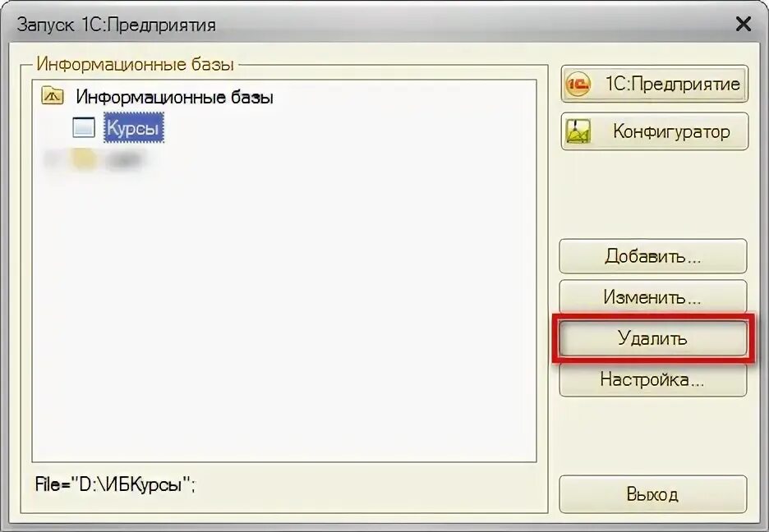Image resolution: width=769 pixels, height=532 pixels.
Task: Click the Изменить... button
Action: (x=653, y=296)
